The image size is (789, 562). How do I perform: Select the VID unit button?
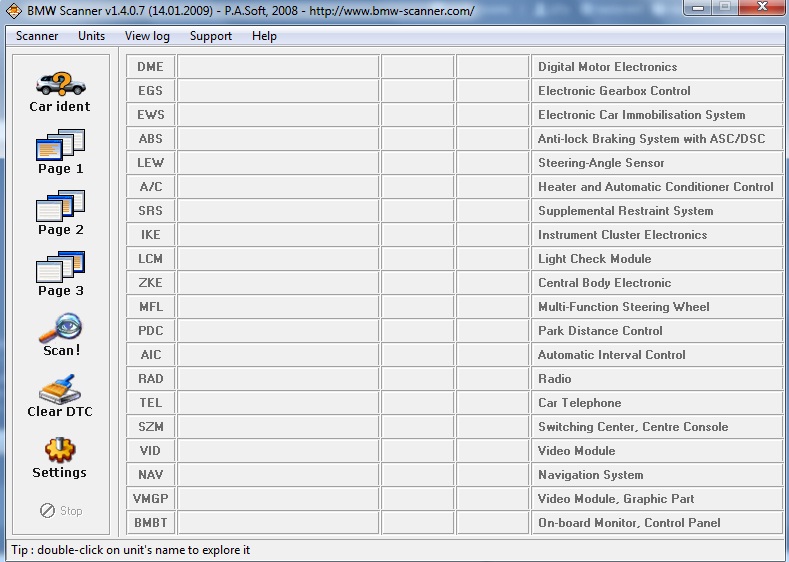(x=150, y=450)
